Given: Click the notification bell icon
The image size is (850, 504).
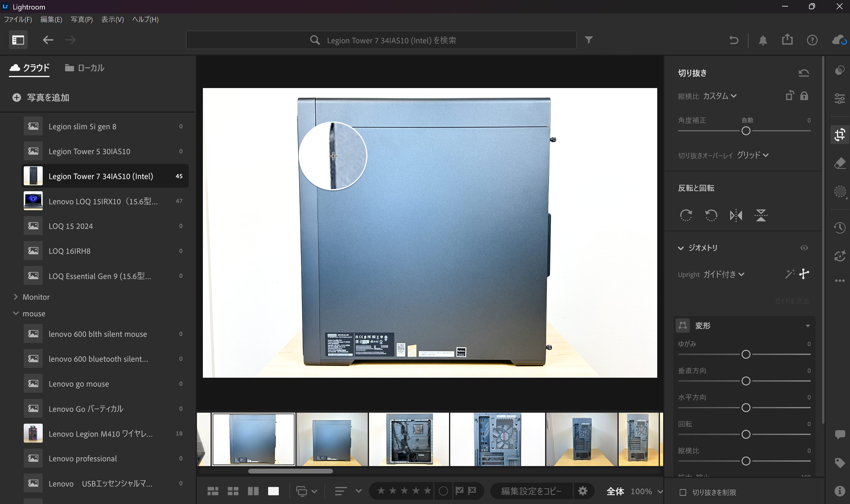Looking at the screenshot, I should [x=763, y=40].
